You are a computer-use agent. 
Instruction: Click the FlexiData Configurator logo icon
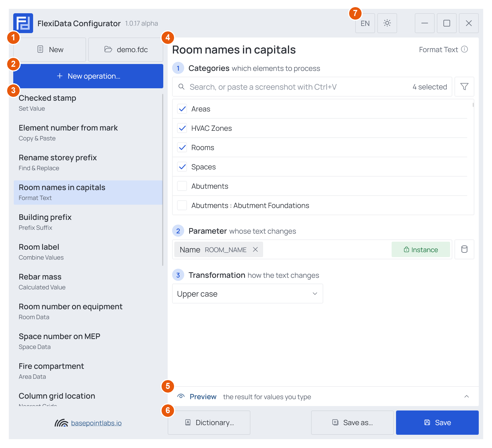[x=23, y=23]
